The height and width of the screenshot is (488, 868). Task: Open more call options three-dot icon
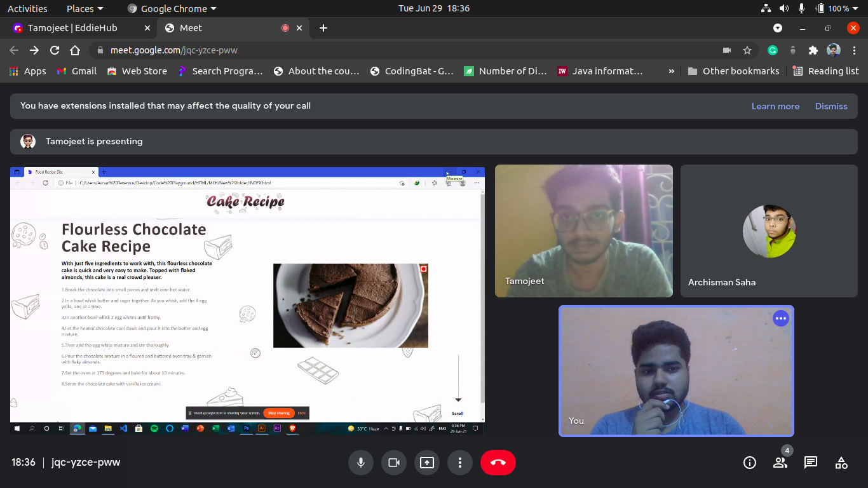[460, 463]
